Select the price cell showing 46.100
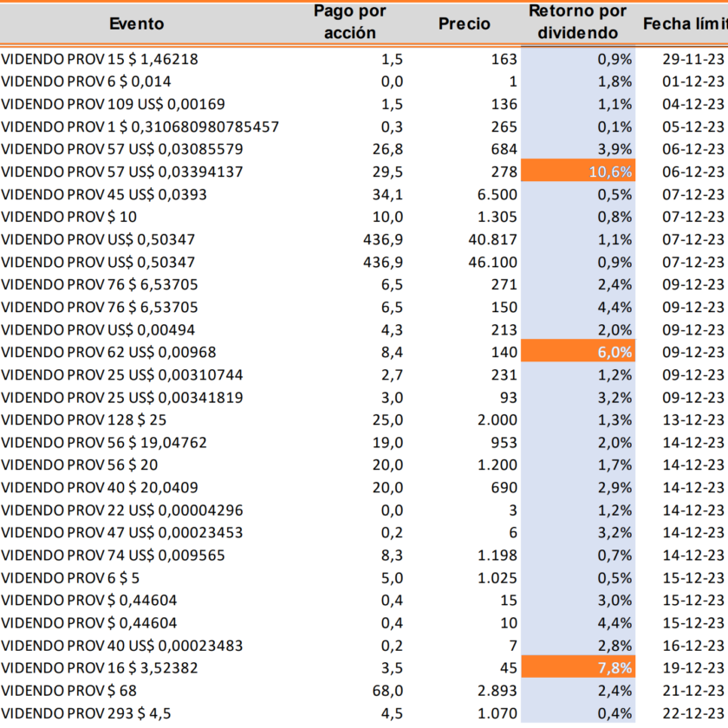728x728 pixels. (x=492, y=262)
